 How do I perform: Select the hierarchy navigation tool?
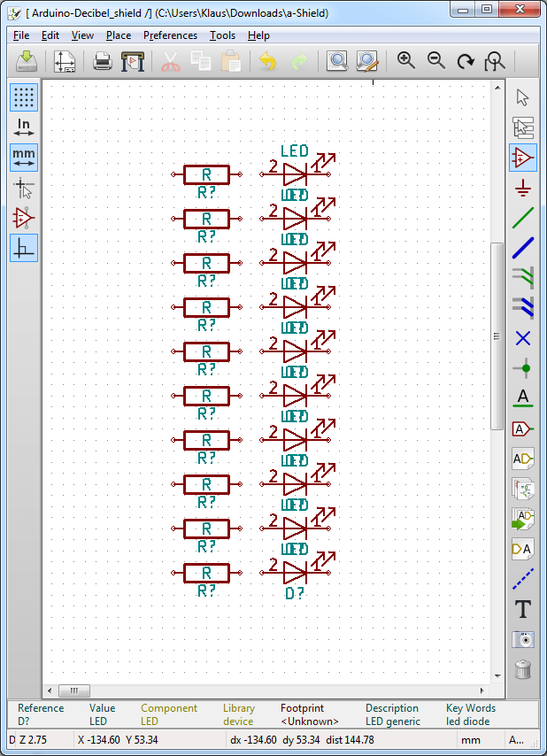pos(523,127)
